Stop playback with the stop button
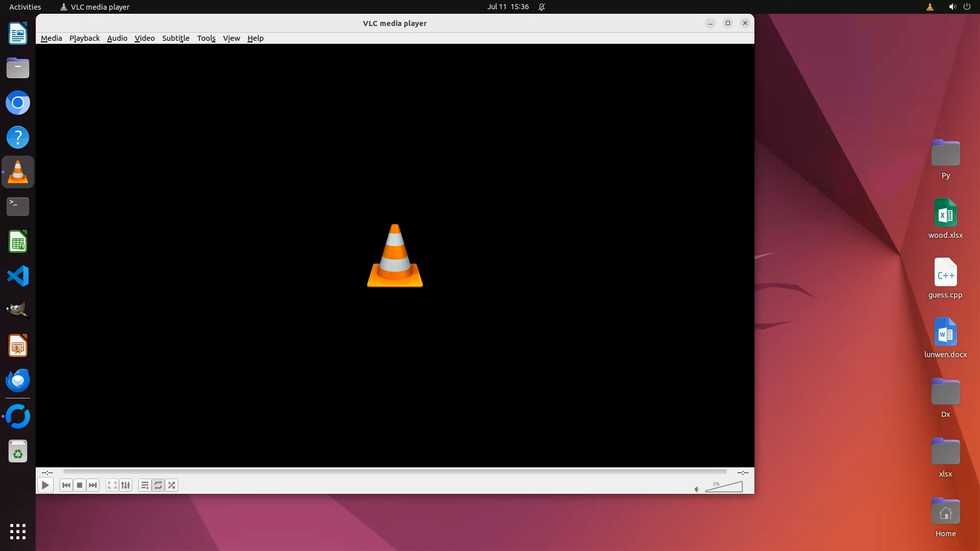This screenshot has width=980, height=551. click(80, 485)
